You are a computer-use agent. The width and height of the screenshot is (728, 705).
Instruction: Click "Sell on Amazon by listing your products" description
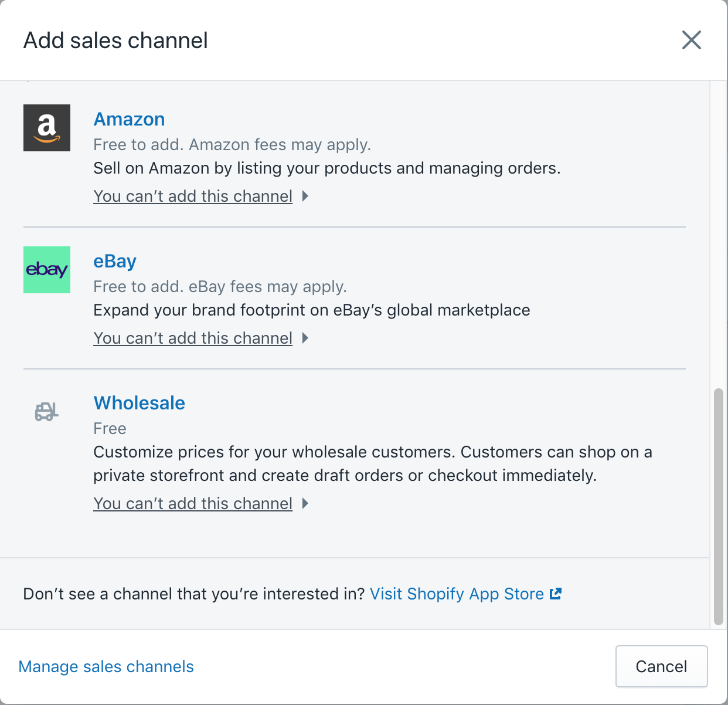coord(327,168)
